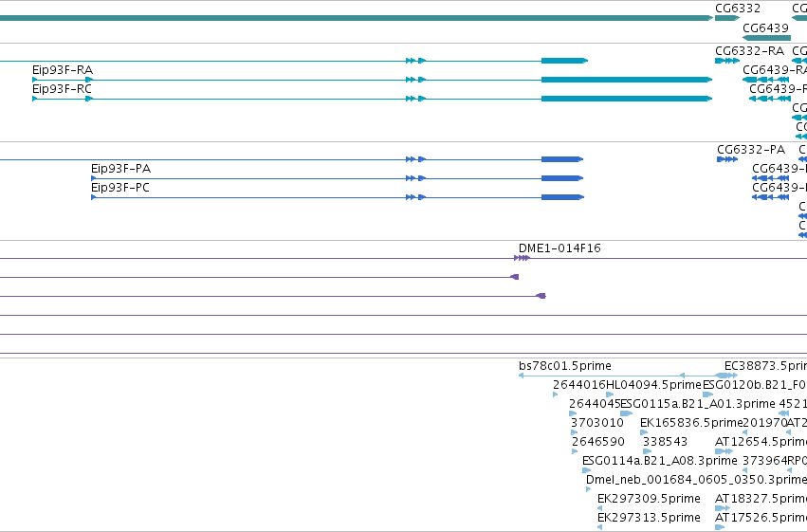Viewport: 807px width, 532px height.
Task: Click the AT12654.5prime EST label
Action: point(761,442)
